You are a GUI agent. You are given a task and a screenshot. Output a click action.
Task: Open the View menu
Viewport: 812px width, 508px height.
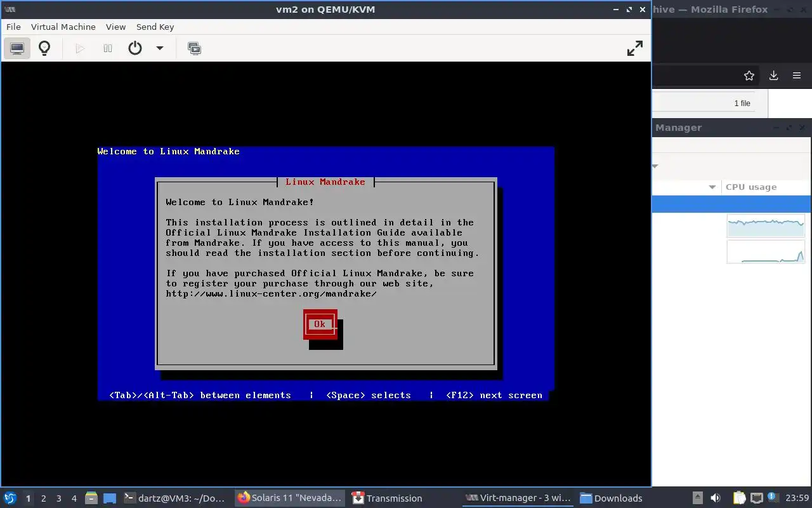115,27
